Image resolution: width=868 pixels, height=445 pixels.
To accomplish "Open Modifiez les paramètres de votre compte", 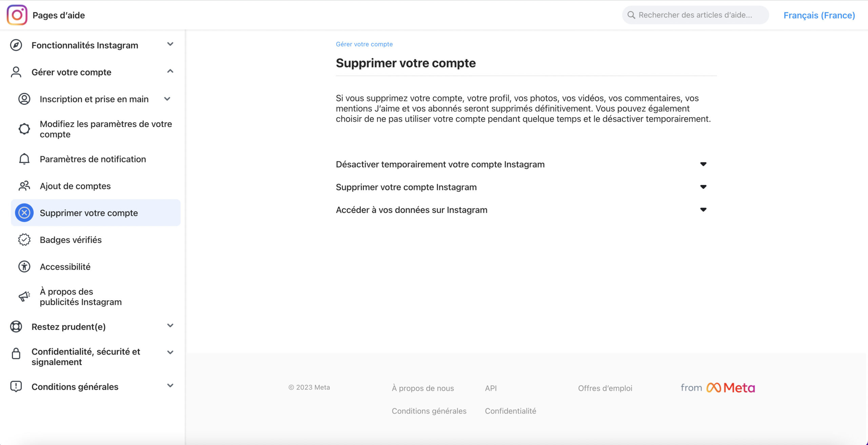I will [106, 129].
